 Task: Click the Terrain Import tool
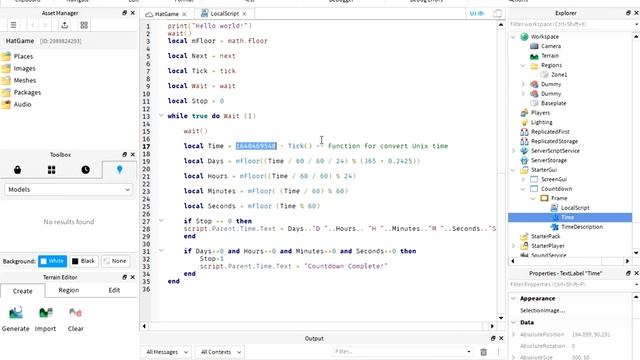click(x=45, y=319)
